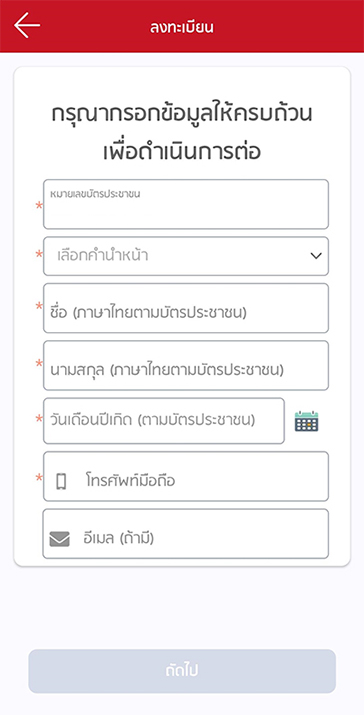Click the asterisk beside วันเดือนปีเกิด field

coord(40,420)
